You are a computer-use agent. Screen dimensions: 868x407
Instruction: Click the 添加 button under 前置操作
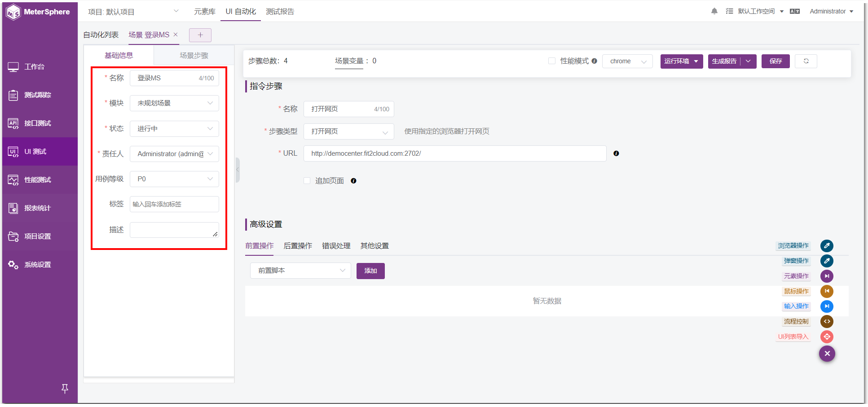pos(370,271)
